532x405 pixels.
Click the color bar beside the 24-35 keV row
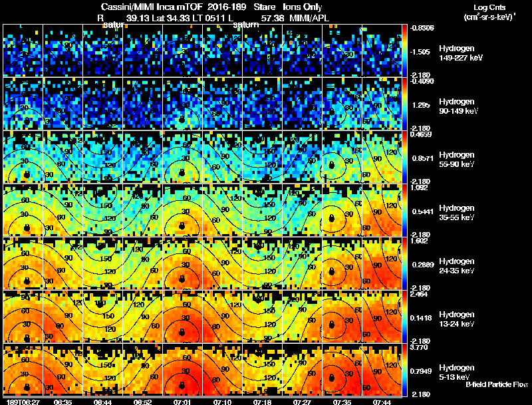point(404,263)
